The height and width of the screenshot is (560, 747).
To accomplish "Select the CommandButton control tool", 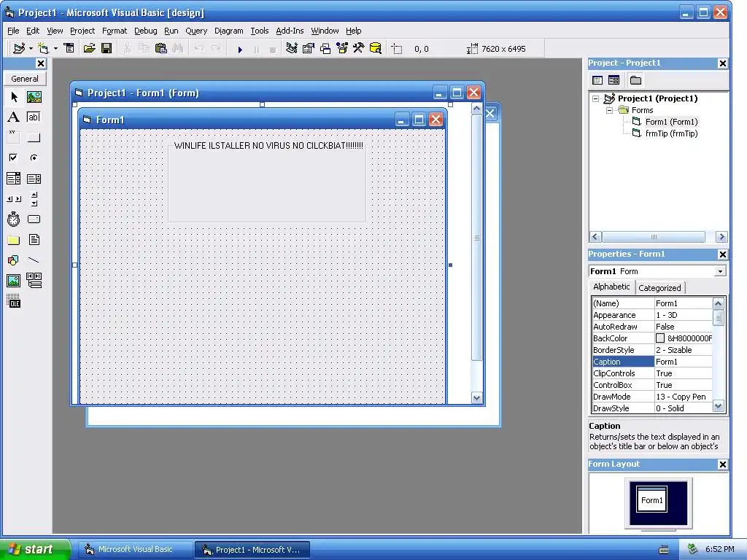I will [34, 138].
